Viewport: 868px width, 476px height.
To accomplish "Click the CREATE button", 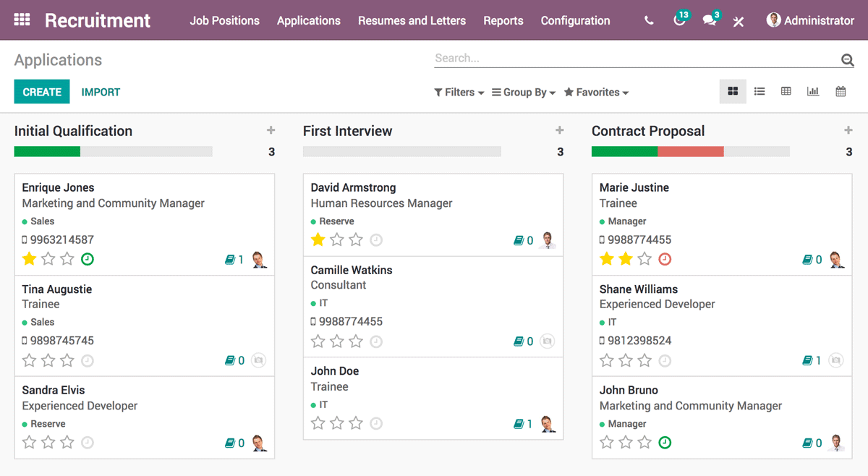I will click(41, 92).
